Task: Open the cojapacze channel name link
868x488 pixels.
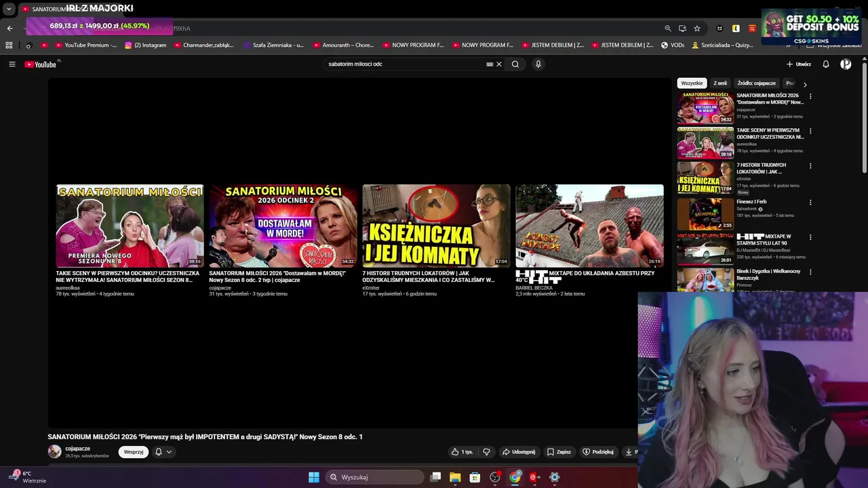Action: pos(78,449)
